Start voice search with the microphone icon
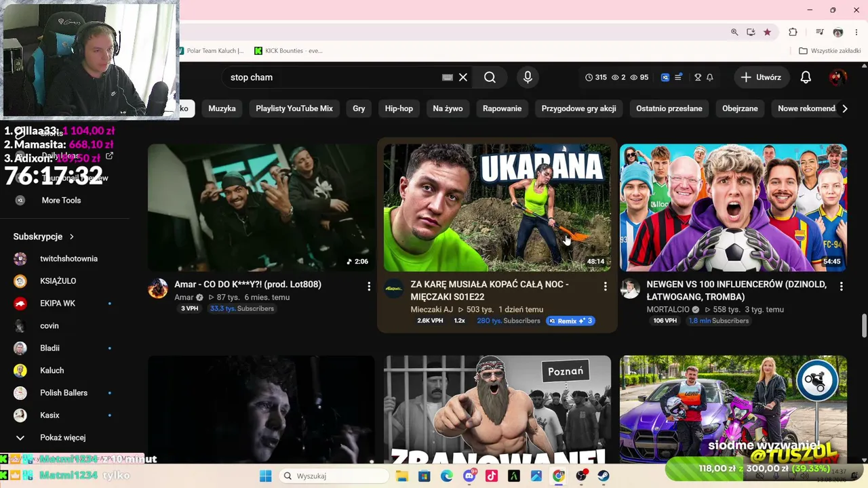Image resolution: width=868 pixels, height=488 pixels. pyautogui.click(x=528, y=77)
